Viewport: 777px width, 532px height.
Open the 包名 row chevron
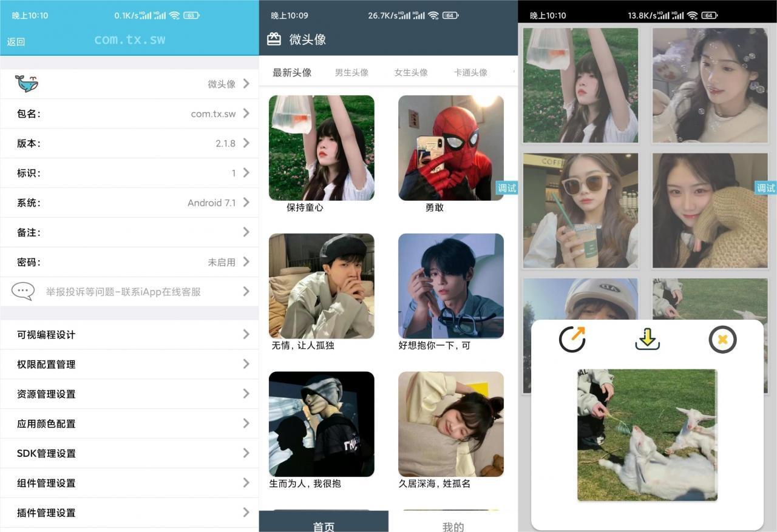tap(246, 113)
